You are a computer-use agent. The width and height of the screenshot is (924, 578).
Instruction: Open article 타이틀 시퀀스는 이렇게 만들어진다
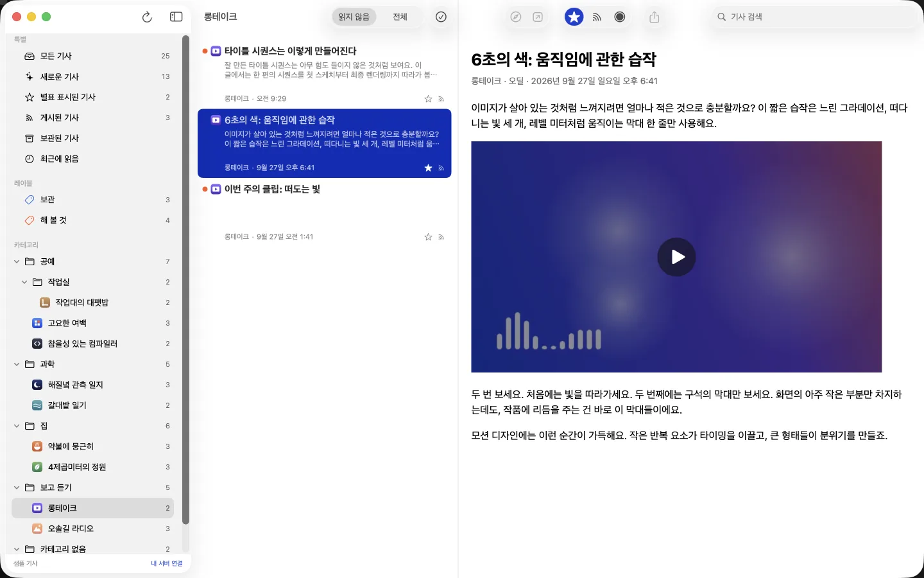coord(325,74)
